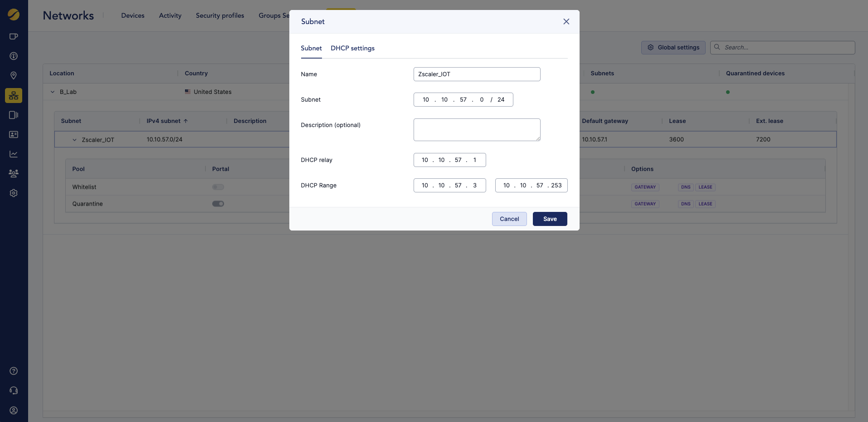The height and width of the screenshot is (422, 868).
Task: Click the Save button in Subnet dialog
Action: coord(550,219)
